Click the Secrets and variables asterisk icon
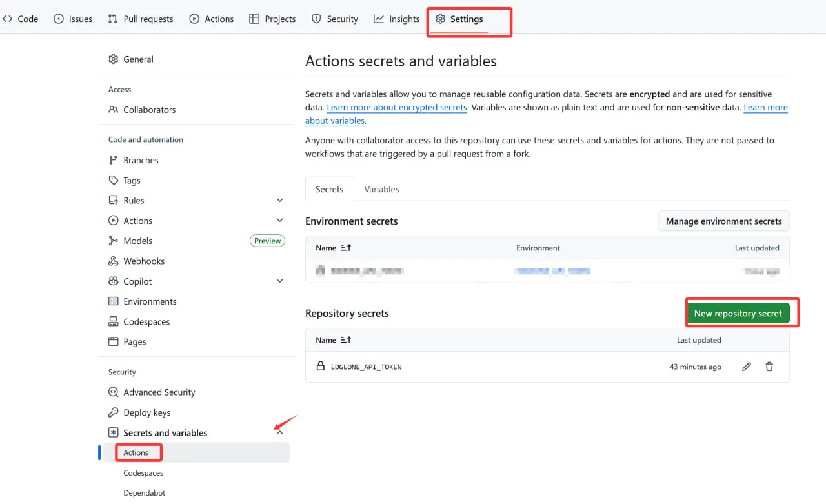This screenshot has width=826, height=504. point(114,432)
